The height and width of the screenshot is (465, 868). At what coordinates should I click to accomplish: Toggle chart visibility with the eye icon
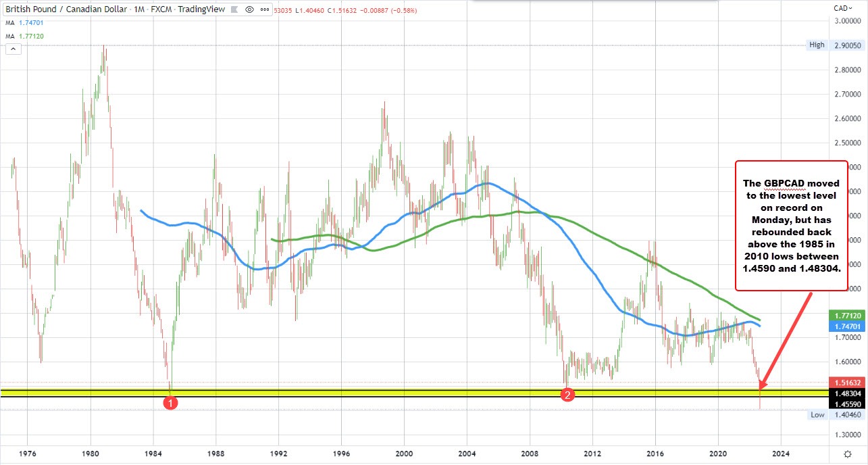[x=248, y=9]
